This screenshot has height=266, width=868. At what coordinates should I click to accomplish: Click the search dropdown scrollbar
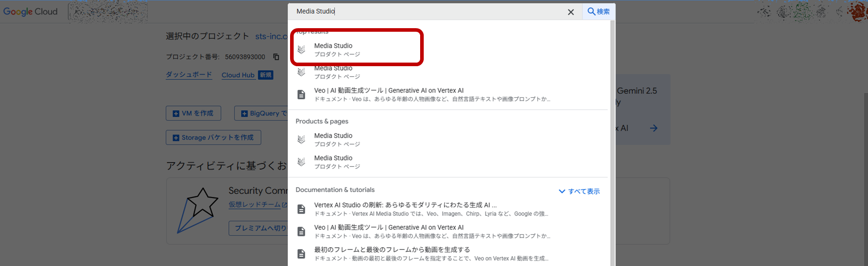(x=612, y=143)
